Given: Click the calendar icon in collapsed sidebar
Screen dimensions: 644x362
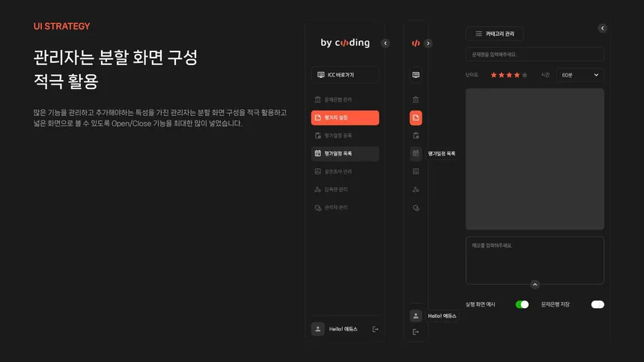Looking at the screenshot, I should [416, 153].
